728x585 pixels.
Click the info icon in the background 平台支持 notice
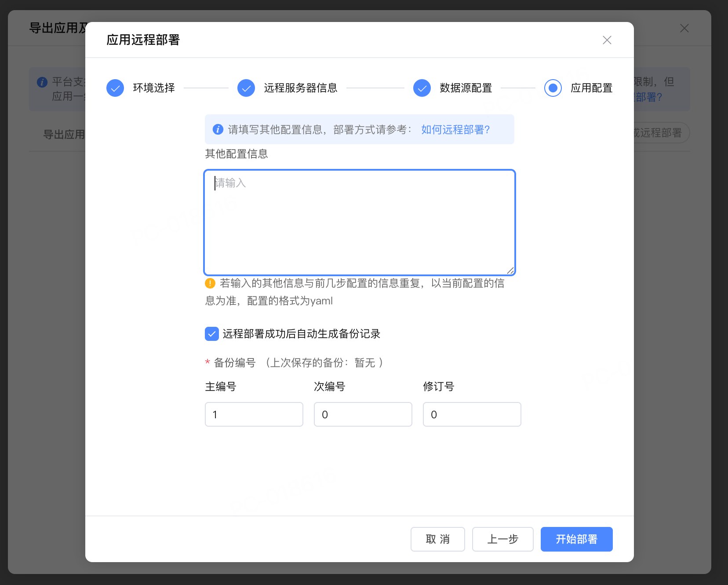coord(42,82)
